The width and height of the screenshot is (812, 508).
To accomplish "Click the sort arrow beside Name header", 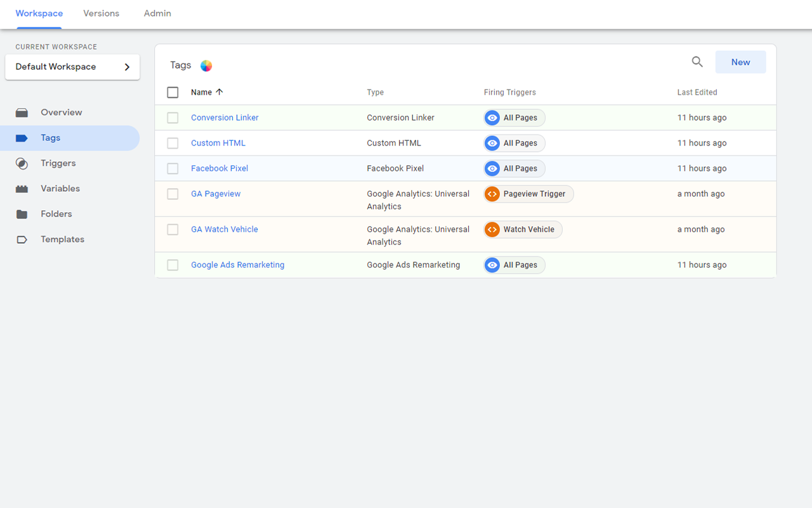I will click(x=219, y=92).
